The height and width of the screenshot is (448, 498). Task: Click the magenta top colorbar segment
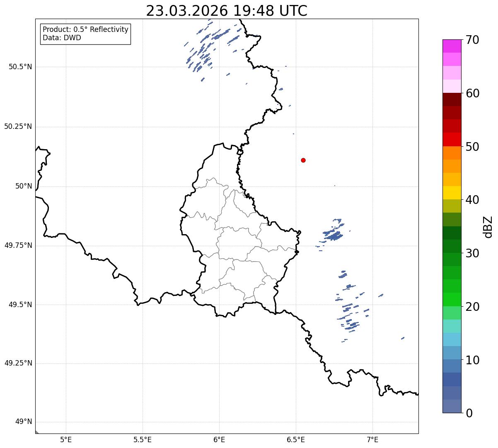coord(452,46)
